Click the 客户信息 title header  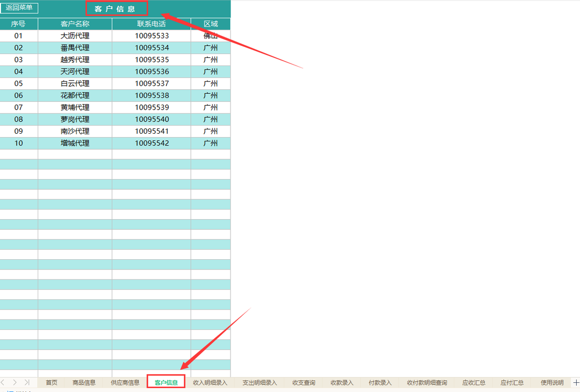116,8
